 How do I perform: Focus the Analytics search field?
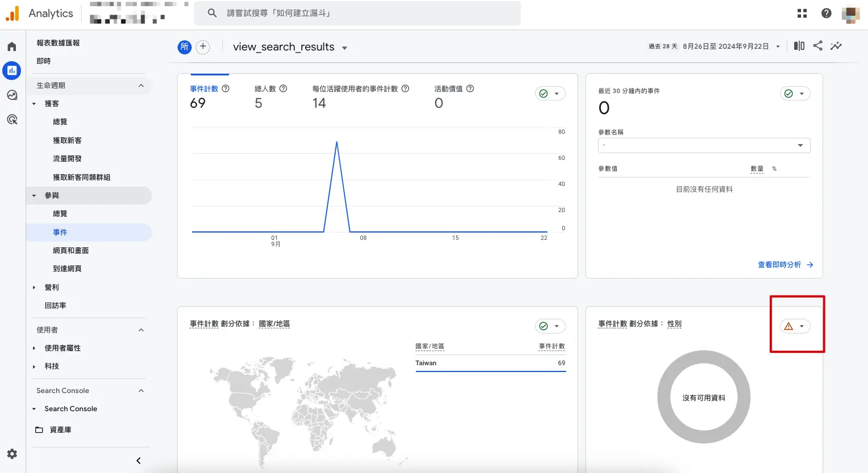click(x=357, y=13)
